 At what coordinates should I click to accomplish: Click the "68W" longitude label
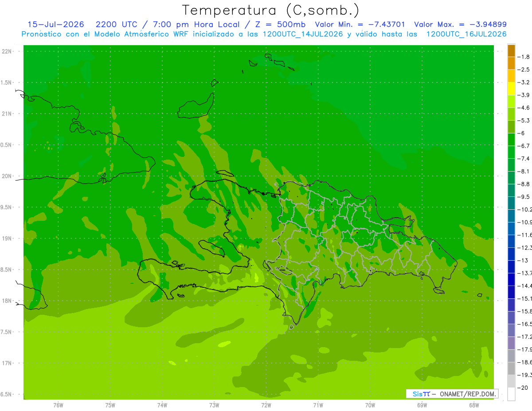click(x=474, y=405)
